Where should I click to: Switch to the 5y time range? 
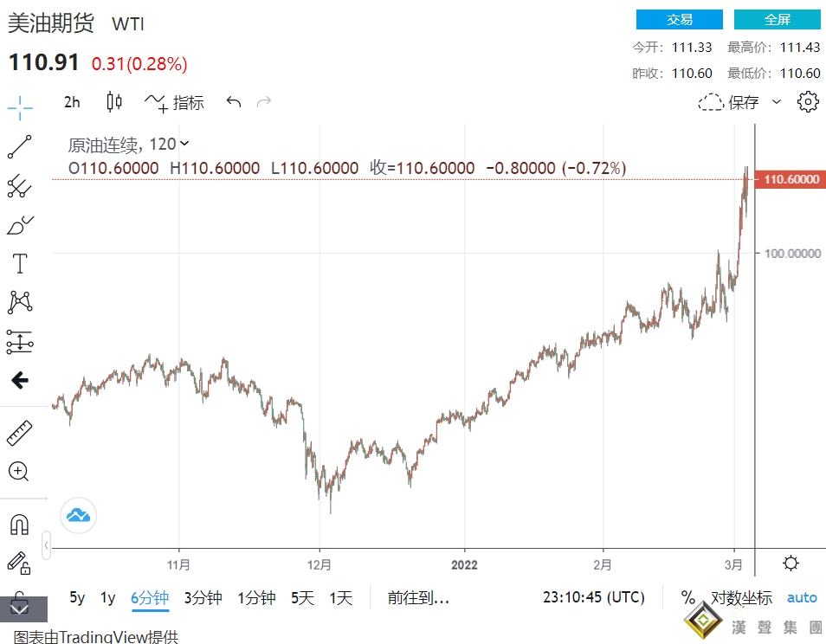pyautogui.click(x=77, y=597)
